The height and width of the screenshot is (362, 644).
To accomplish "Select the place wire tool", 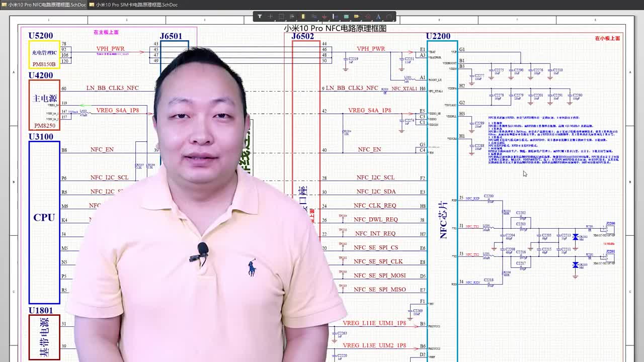I will (314, 17).
